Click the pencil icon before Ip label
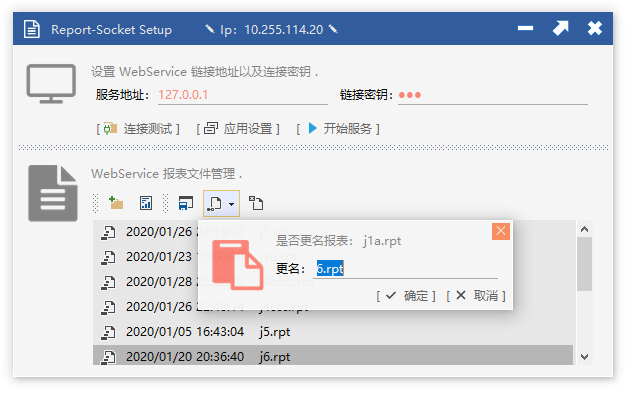633x396 pixels. [x=210, y=29]
